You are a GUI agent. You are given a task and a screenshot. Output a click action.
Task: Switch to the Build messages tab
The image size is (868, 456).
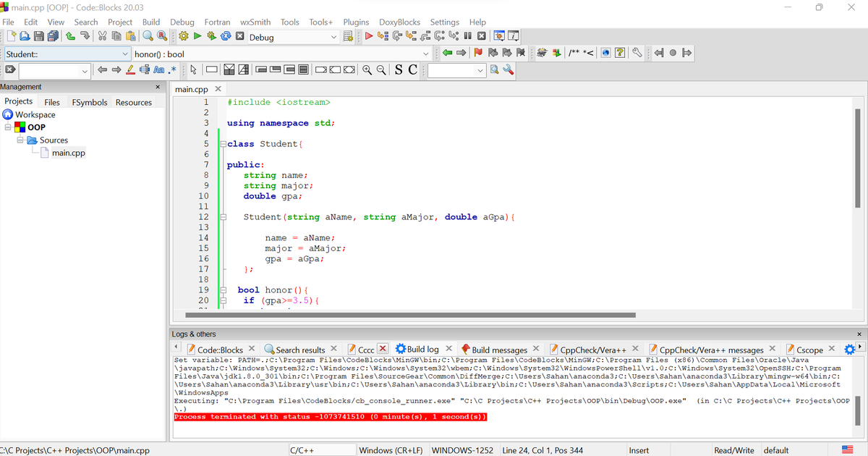[x=499, y=350]
